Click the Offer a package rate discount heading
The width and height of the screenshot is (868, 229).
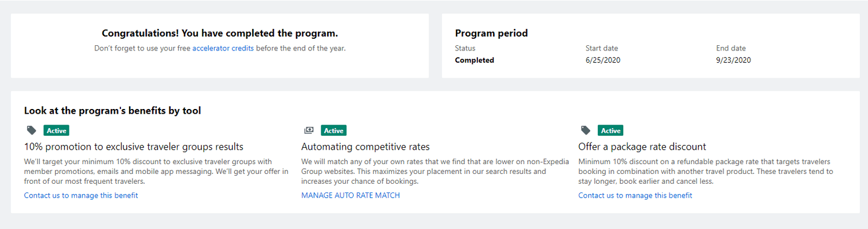(642, 147)
